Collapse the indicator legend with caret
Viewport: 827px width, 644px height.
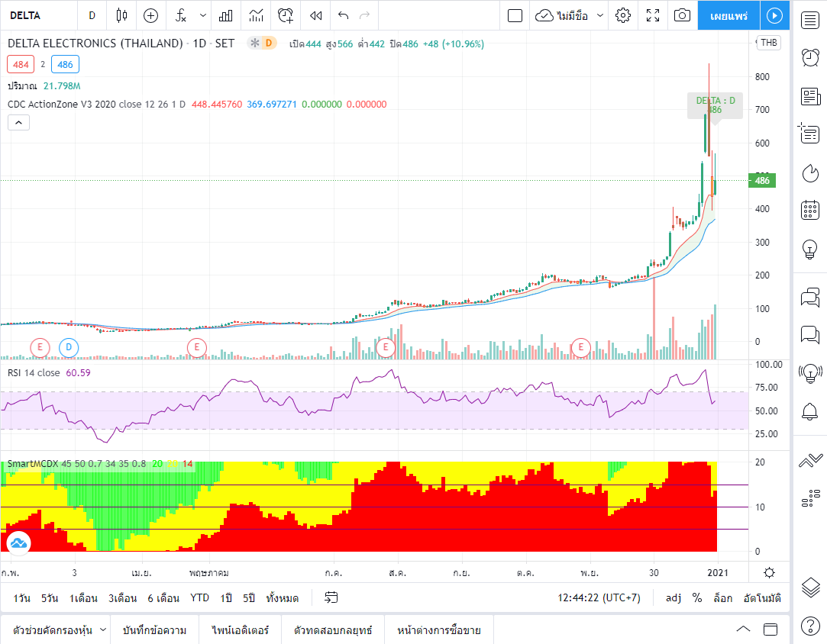coord(18,123)
